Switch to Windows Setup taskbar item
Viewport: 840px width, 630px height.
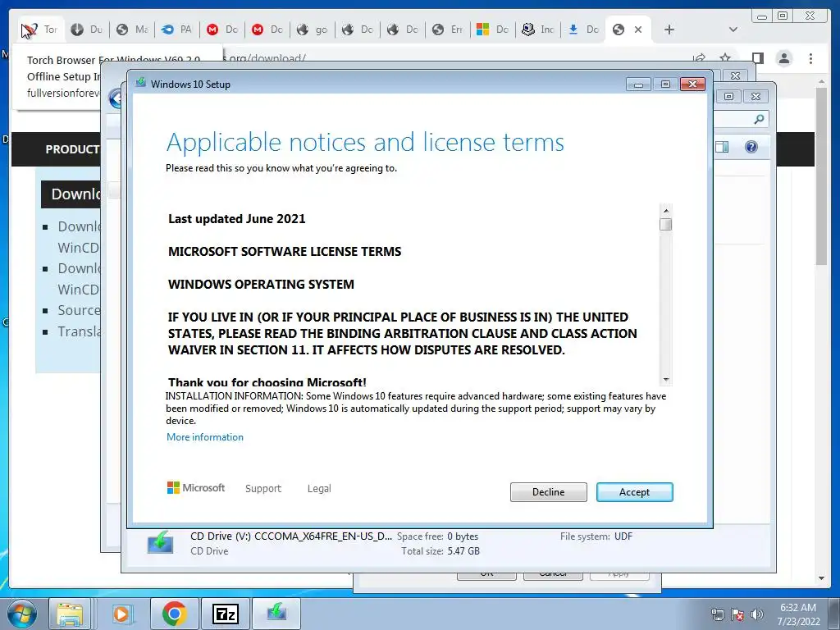point(276,614)
